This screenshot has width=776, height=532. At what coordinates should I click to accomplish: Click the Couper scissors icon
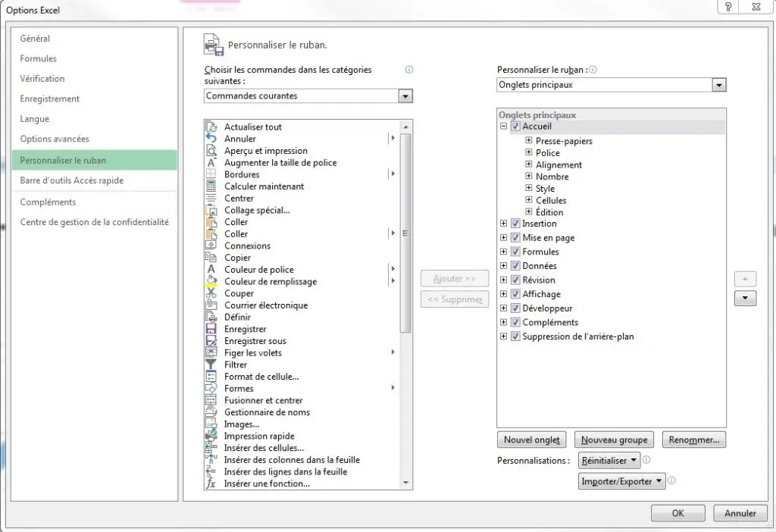pyautogui.click(x=211, y=293)
